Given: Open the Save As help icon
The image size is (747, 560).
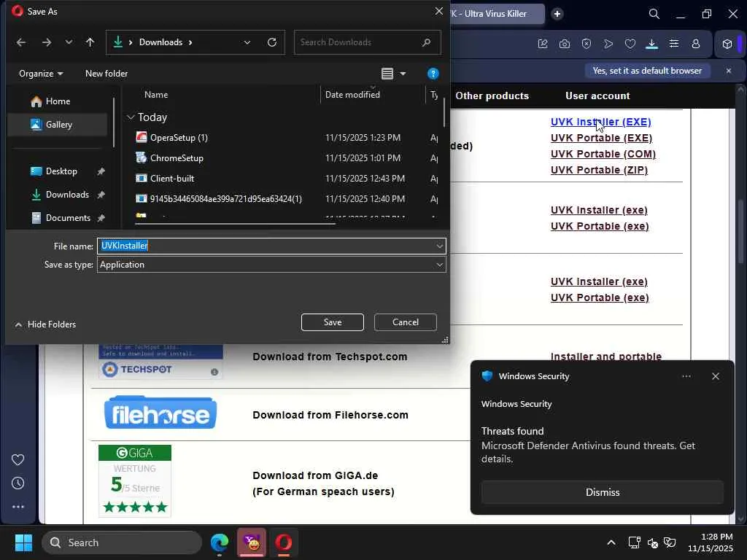Looking at the screenshot, I should [x=433, y=74].
